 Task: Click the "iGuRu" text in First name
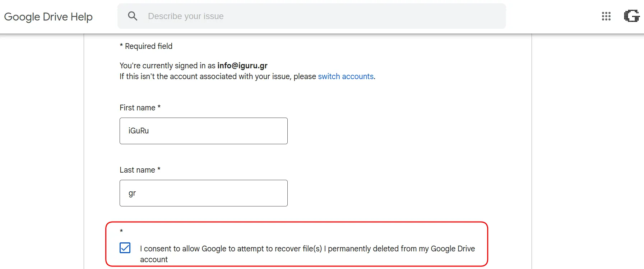click(x=139, y=131)
